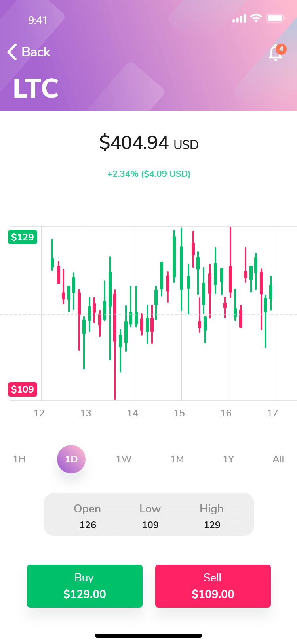
Task: Select the 1D time range
Action: [x=71, y=459]
